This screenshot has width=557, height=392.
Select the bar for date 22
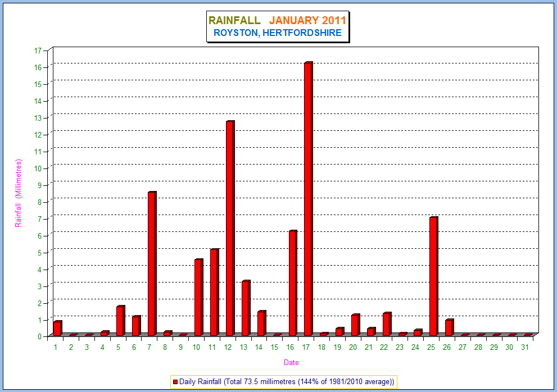[387, 324]
